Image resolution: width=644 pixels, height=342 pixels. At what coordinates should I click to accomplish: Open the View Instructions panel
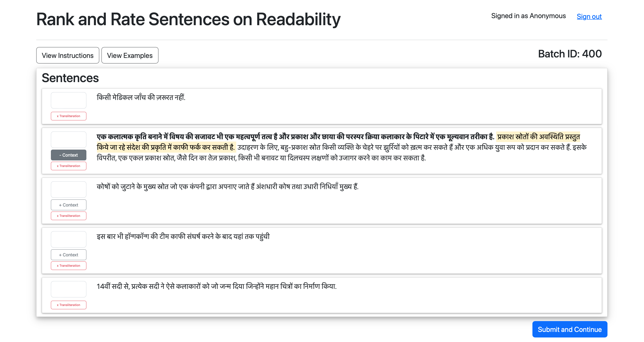[67, 55]
